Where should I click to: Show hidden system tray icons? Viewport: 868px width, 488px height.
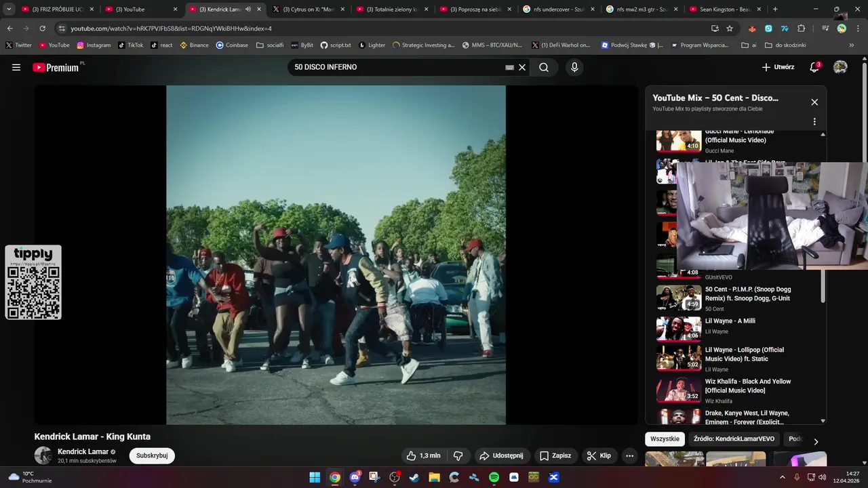[x=783, y=477]
